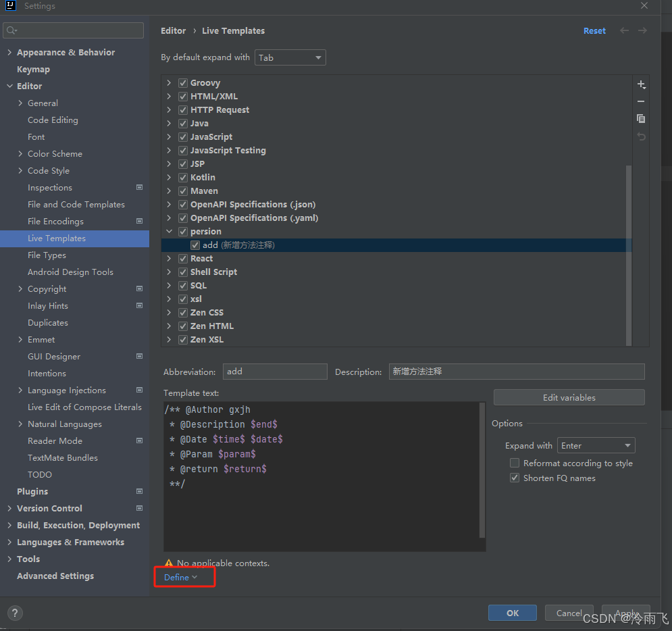The width and height of the screenshot is (672, 631).
Task: Click the warning icon next to No applicable contexts
Action: (x=170, y=563)
